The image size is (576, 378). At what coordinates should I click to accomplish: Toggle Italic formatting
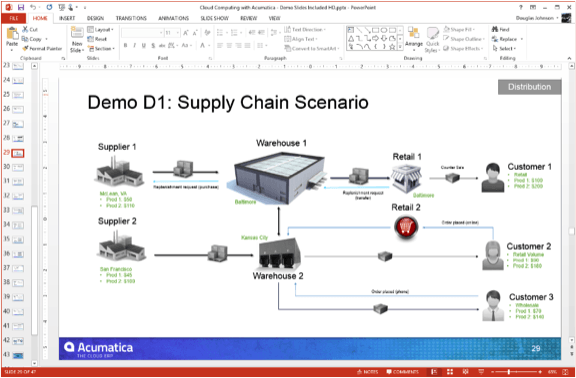pyautogui.click(x=134, y=46)
